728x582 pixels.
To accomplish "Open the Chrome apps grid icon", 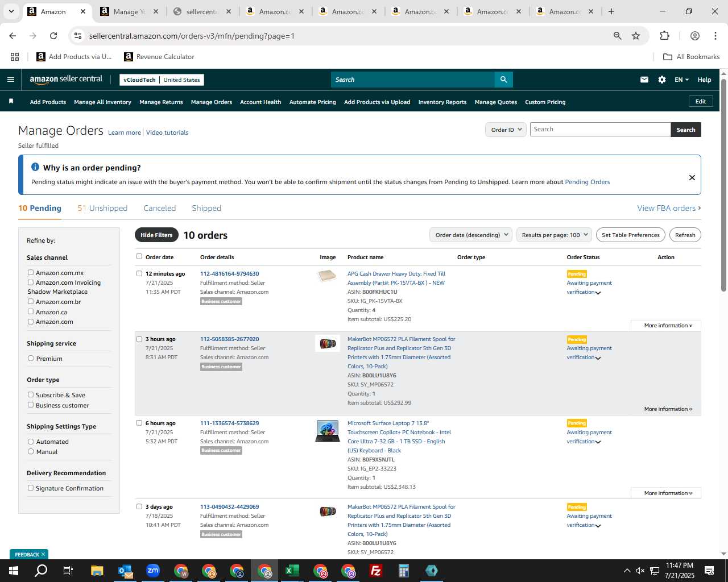I will [15, 57].
